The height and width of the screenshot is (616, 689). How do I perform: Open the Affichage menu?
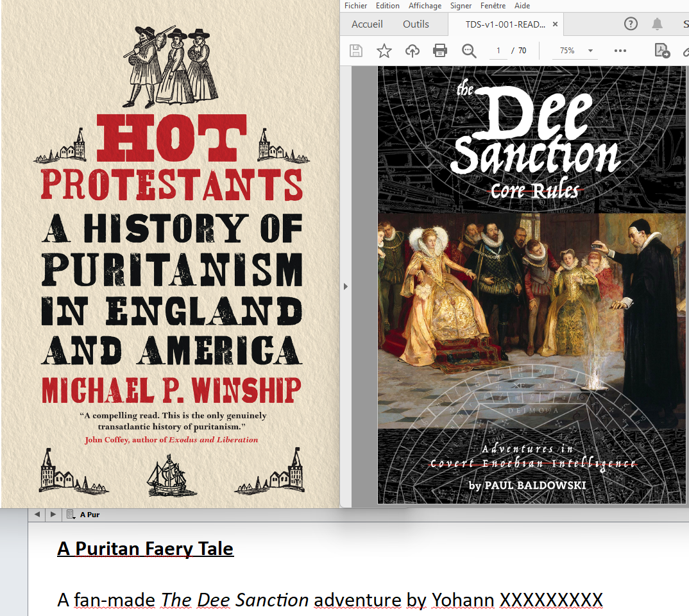tap(425, 6)
